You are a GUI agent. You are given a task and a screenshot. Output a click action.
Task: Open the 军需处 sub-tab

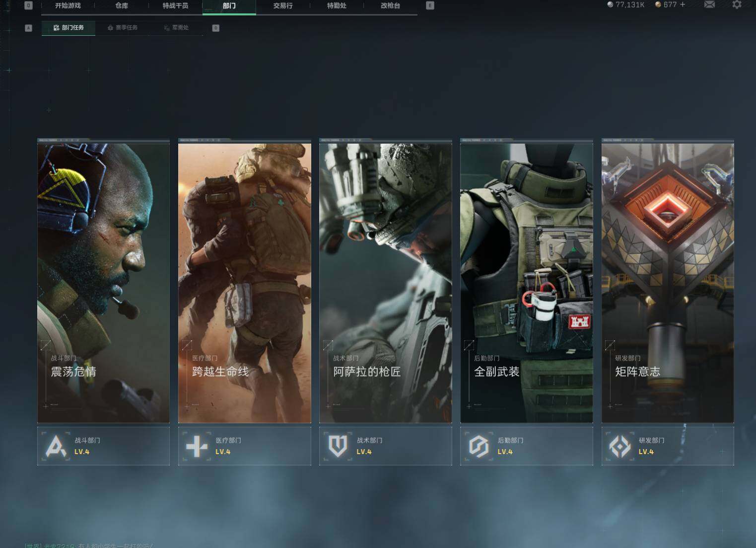pos(176,28)
